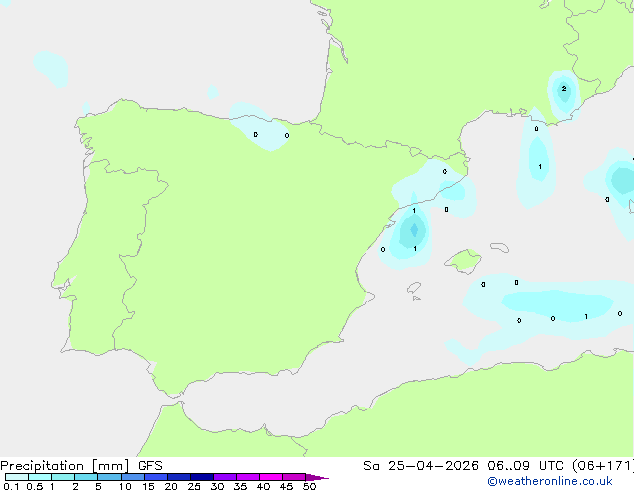
Task: Click the legend swatch between 20 and 25
Action: pyautogui.click(x=179, y=477)
